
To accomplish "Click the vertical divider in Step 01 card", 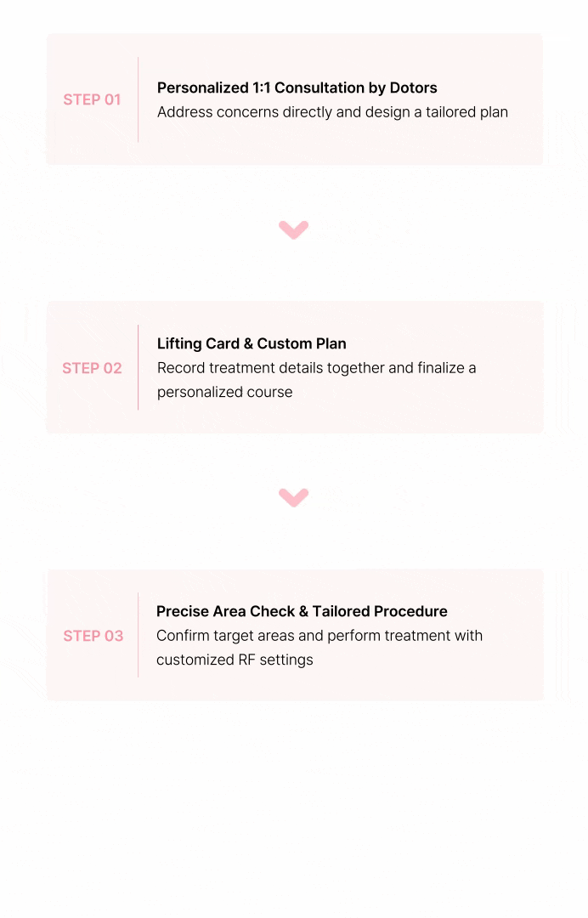I will (x=138, y=99).
